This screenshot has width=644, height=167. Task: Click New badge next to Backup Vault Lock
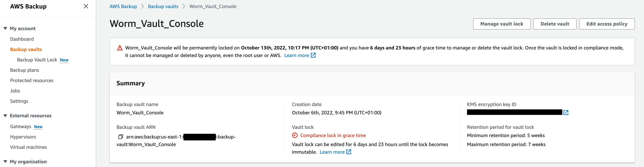[x=64, y=60]
